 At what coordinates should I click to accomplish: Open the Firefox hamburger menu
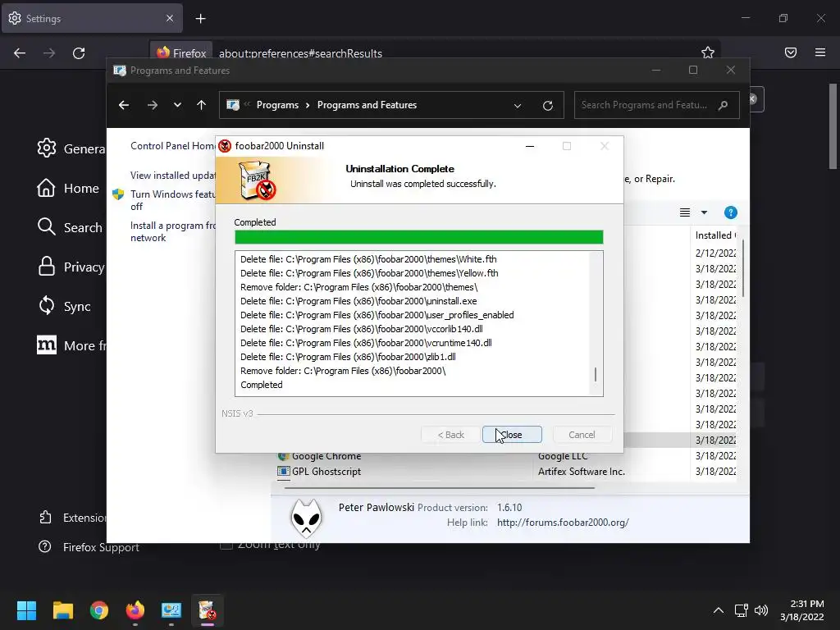coord(820,52)
